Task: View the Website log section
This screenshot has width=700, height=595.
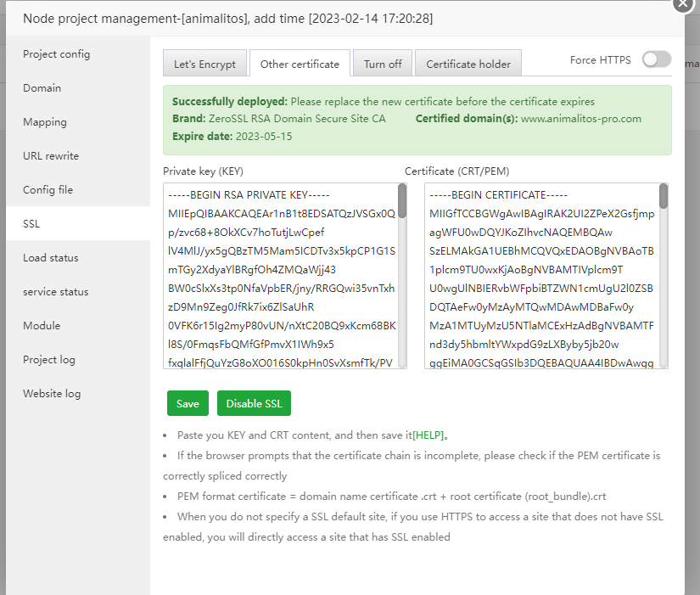Action: click(x=52, y=394)
